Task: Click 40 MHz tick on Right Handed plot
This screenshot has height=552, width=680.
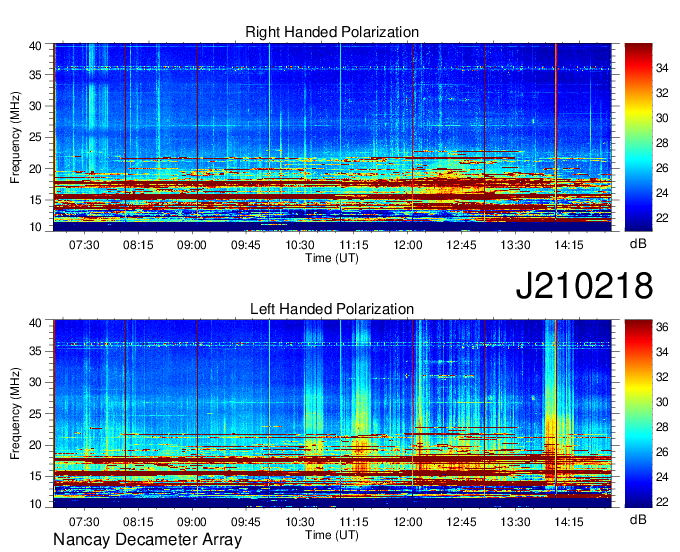Action: pos(36,46)
